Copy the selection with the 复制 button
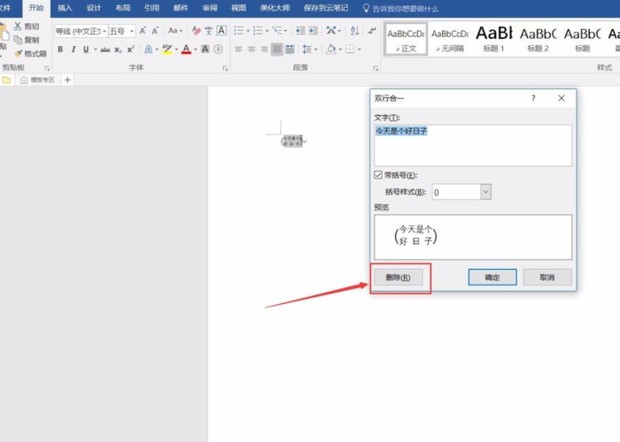 pos(27,40)
